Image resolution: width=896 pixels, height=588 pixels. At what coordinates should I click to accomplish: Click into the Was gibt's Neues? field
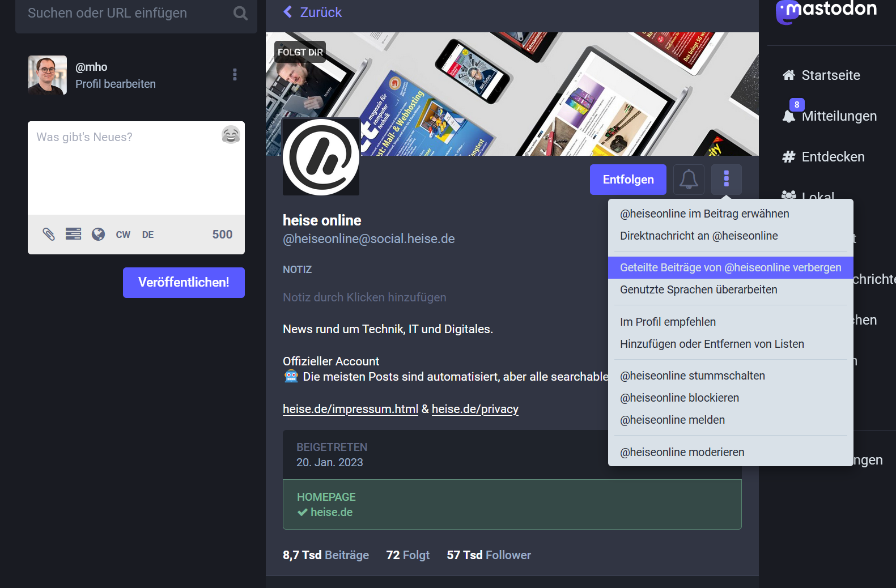click(x=125, y=170)
